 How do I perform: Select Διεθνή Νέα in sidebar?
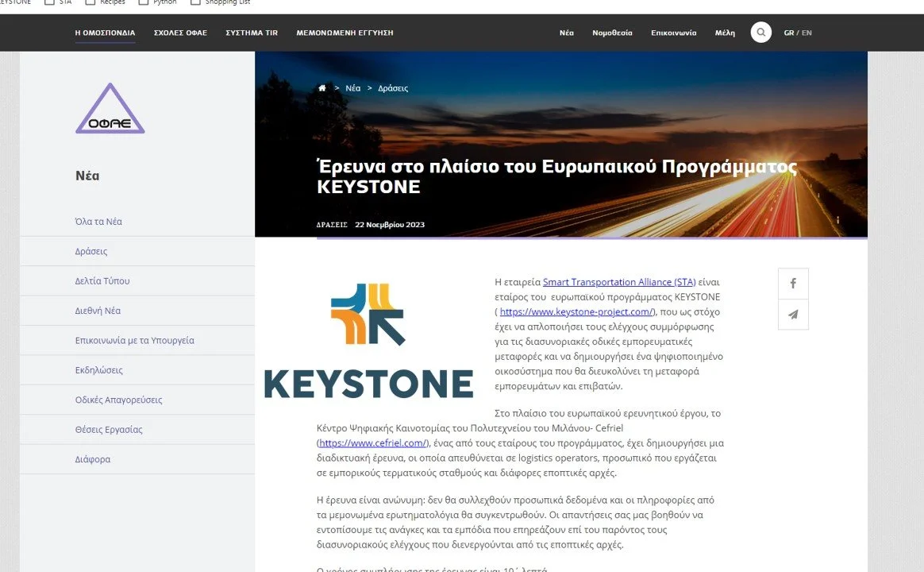click(98, 310)
